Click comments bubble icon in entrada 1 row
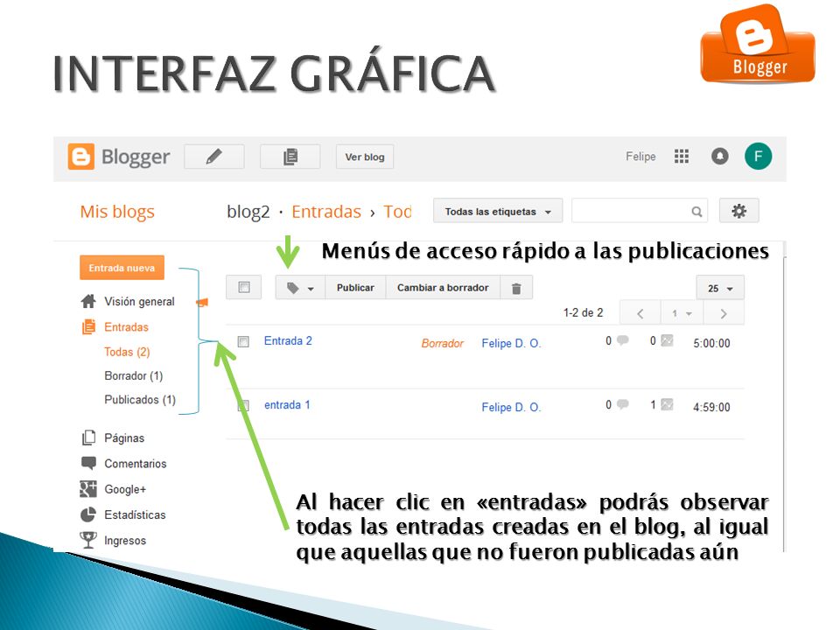840x630 pixels. tap(622, 404)
